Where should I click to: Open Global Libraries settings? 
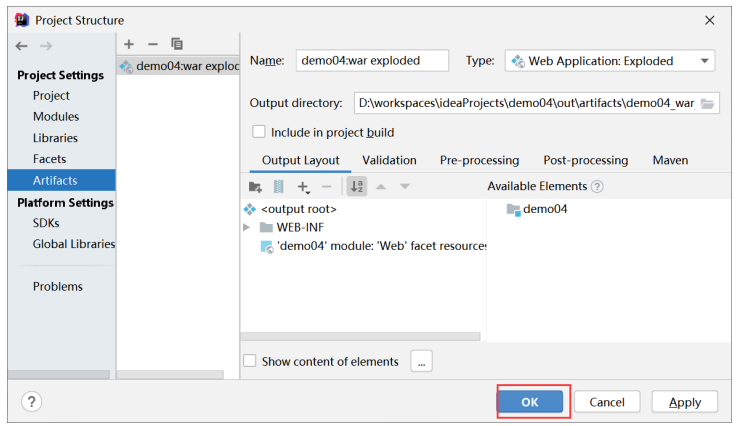73,244
